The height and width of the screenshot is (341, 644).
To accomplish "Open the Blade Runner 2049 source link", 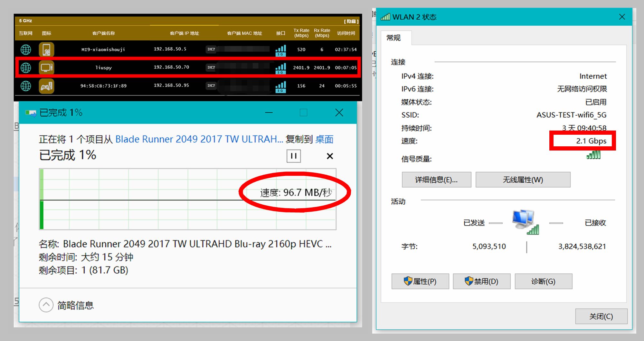I will [x=199, y=139].
